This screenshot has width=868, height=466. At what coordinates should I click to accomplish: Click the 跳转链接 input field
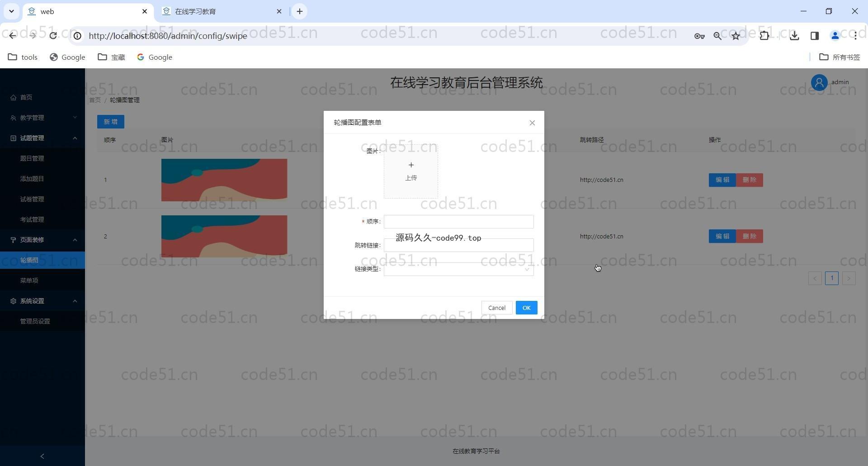pyautogui.click(x=458, y=246)
